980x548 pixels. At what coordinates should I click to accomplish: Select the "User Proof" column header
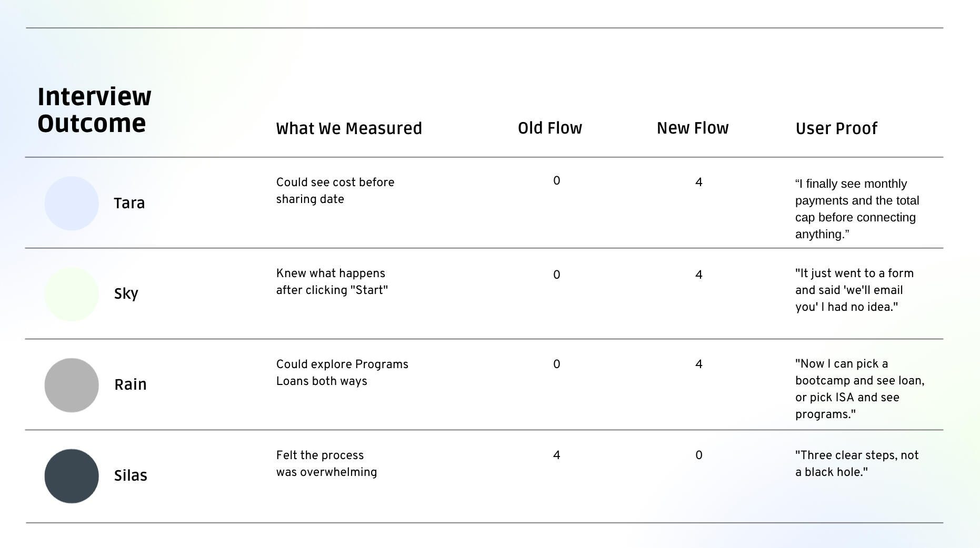pos(836,128)
